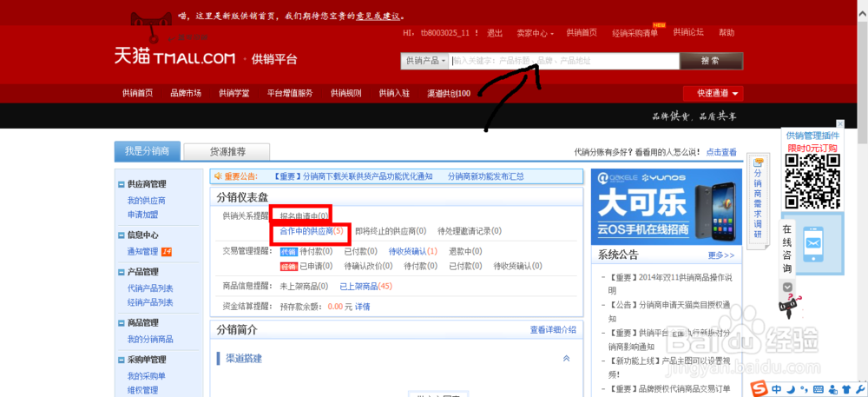Collapse the 信息中心 sidebar section
Image resolution: width=868 pixels, height=397 pixels.
122,235
